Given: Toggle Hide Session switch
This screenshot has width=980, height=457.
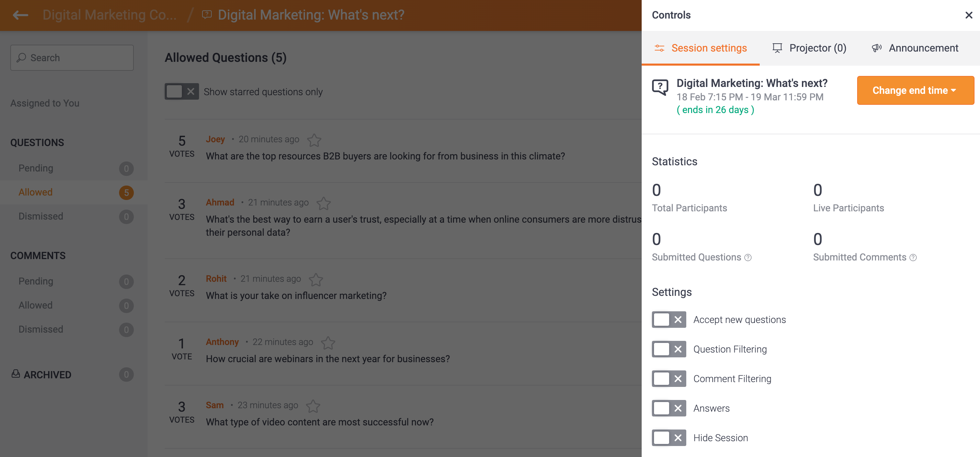Looking at the screenshot, I should coord(668,437).
